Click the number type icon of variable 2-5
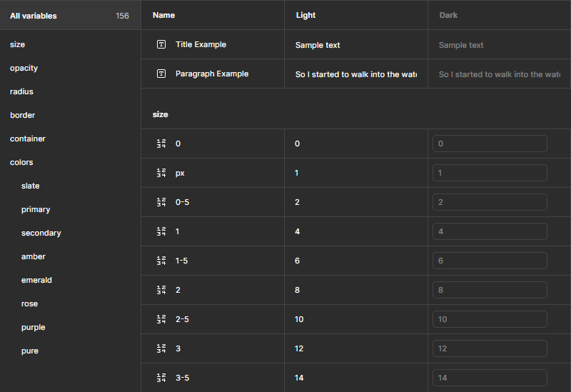This screenshot has height=392, width=571. point(161,319)
